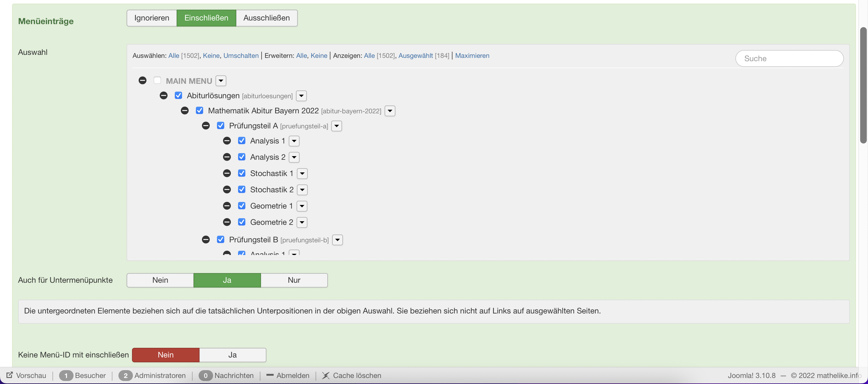
Task: Click the Maximieren link
Action: click(x=472, y=55)
